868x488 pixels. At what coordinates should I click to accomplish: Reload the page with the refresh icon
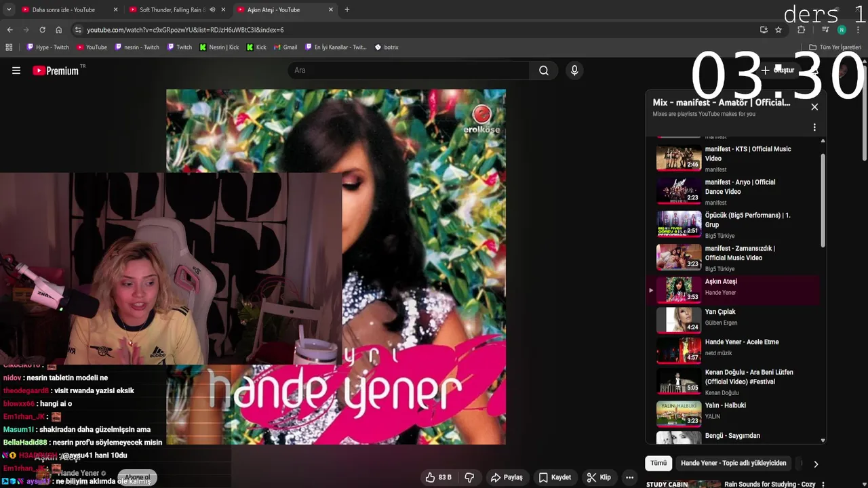click(42, 30)
